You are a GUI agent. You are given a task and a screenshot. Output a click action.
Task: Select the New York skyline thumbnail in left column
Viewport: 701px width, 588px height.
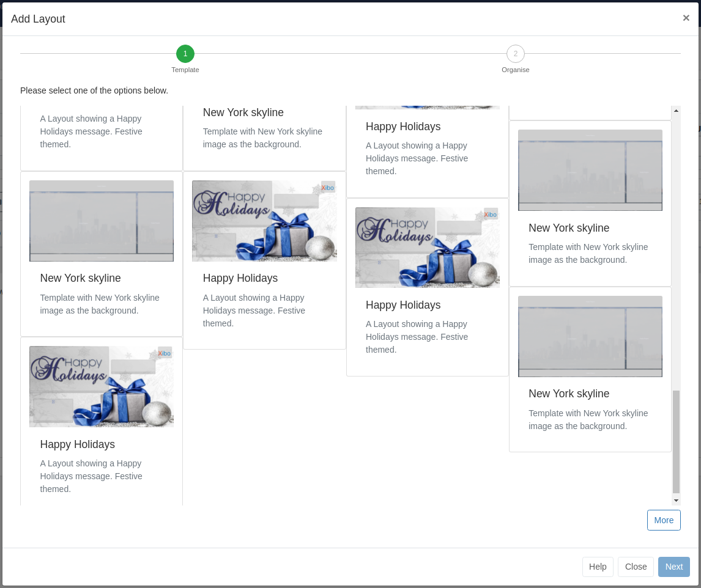point(102,221)
